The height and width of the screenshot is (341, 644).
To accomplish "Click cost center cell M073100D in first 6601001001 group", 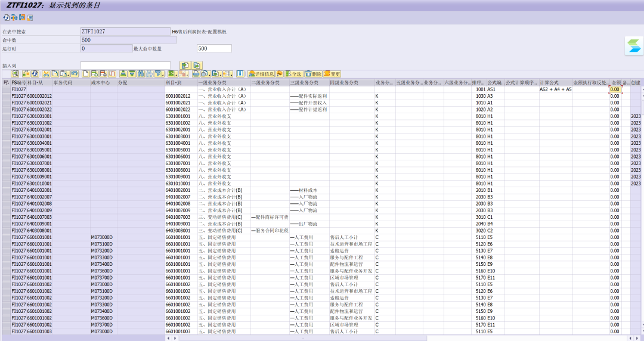I will pos(104,244).
